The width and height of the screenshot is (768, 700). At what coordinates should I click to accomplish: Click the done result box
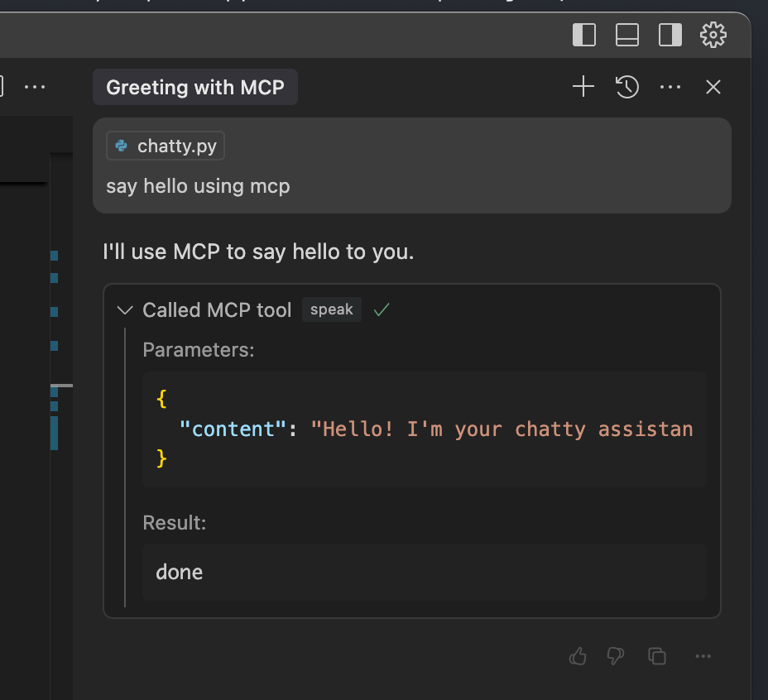click(424, 572)
